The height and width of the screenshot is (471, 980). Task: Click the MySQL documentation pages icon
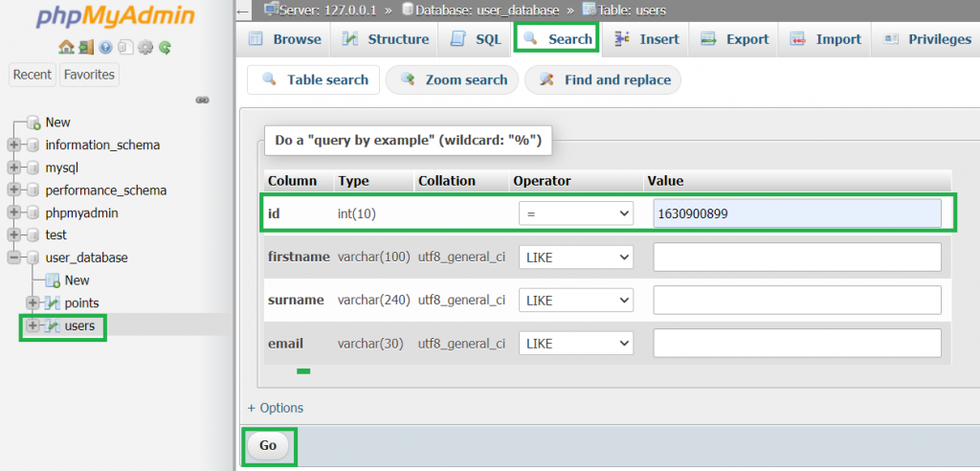(x=125, y=48)
